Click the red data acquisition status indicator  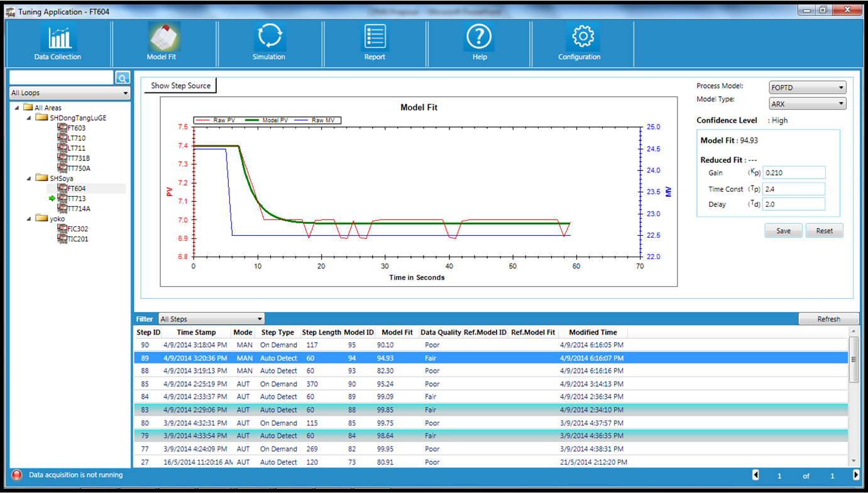coord(17,475)
